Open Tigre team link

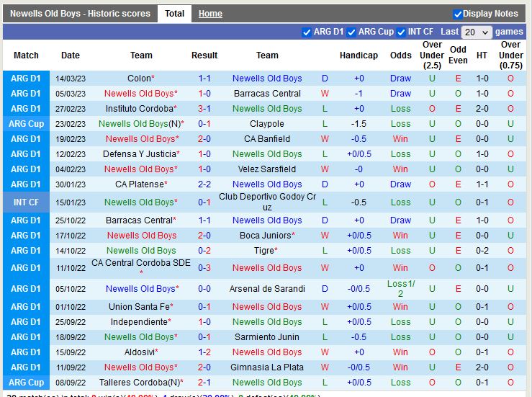click(266, 251)
